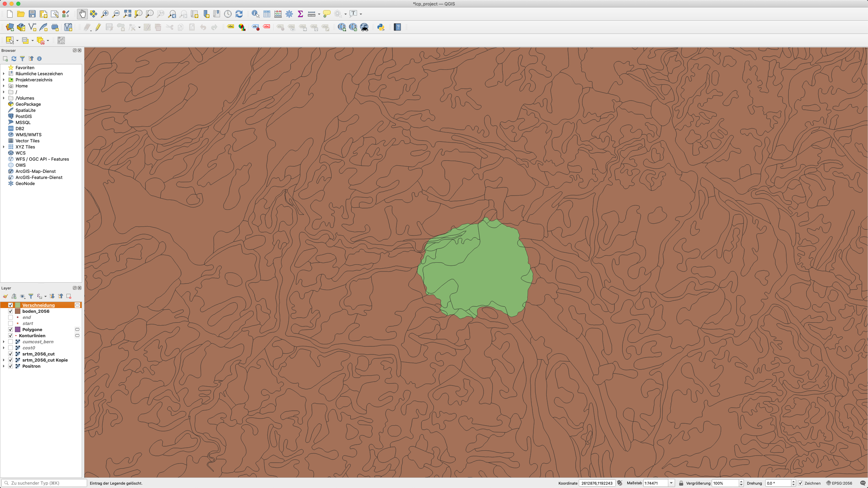Open the Maßstab scale dropdown
The width and height of the screenshot is (868, 488).
671,483
